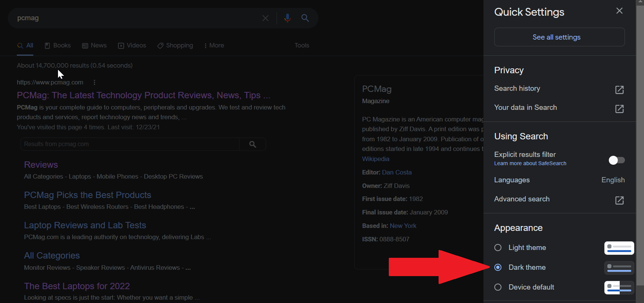Open Advanced search external link icon
644x303 pixels.
click(619, 200)
